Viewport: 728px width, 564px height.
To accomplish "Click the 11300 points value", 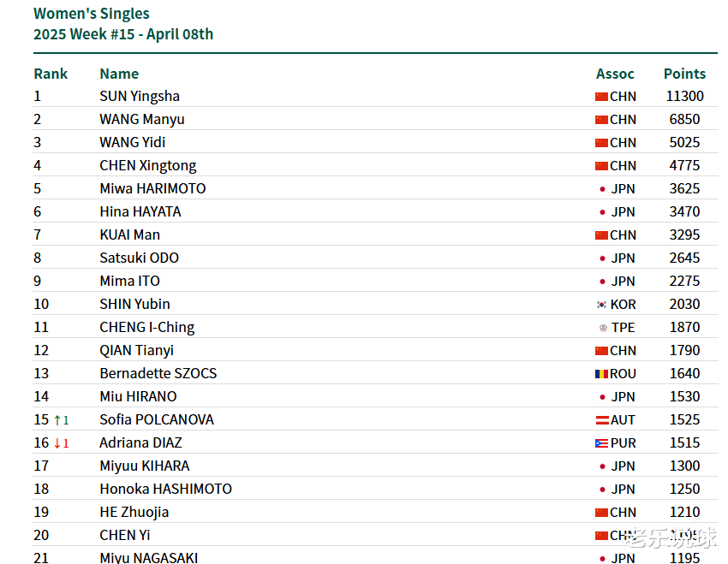I will tap(685, 96).
